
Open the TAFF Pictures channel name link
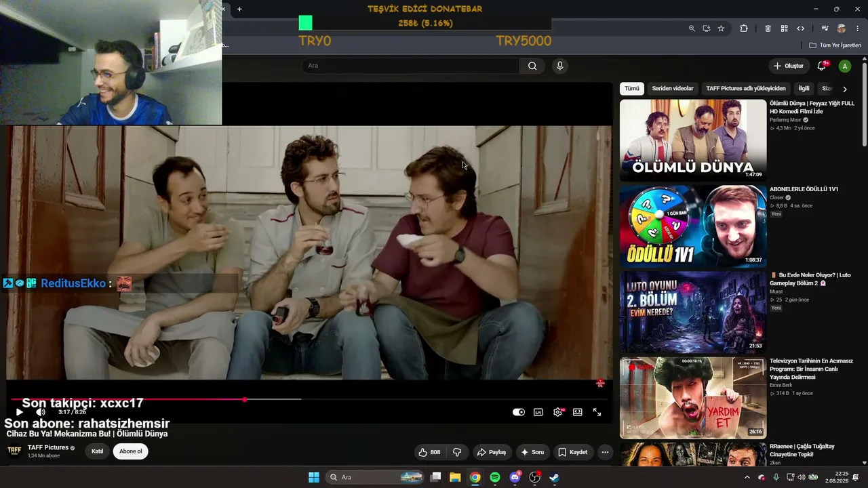(48, 448)
